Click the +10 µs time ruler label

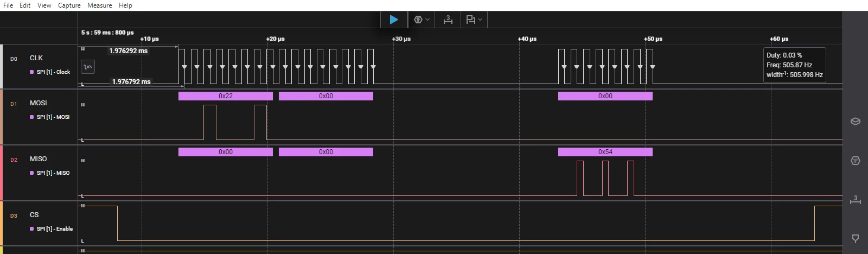[149, 39]
